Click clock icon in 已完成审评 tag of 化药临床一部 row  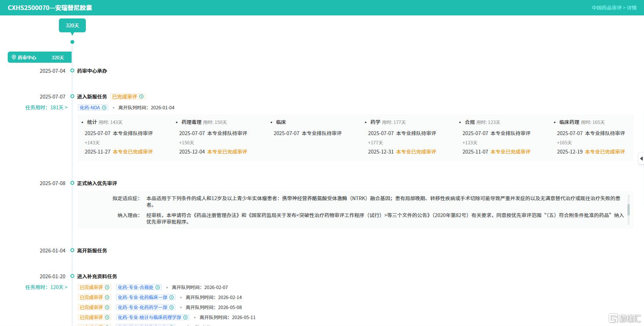pos(107,298)
